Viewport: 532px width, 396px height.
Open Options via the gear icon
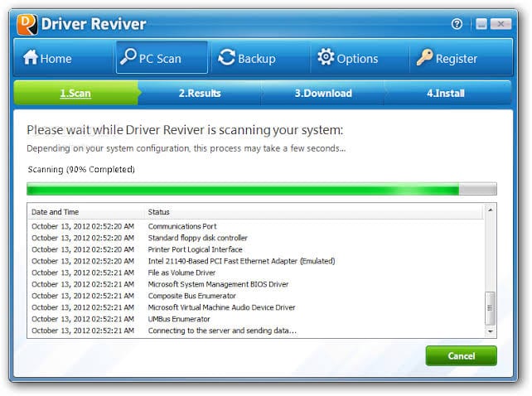pos(326,58)
